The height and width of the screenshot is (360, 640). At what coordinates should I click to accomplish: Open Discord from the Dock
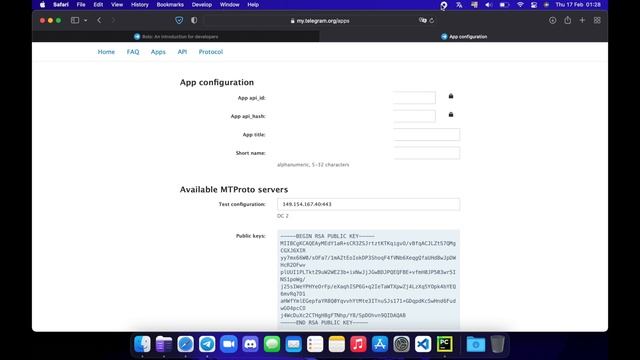click(250, 344)
